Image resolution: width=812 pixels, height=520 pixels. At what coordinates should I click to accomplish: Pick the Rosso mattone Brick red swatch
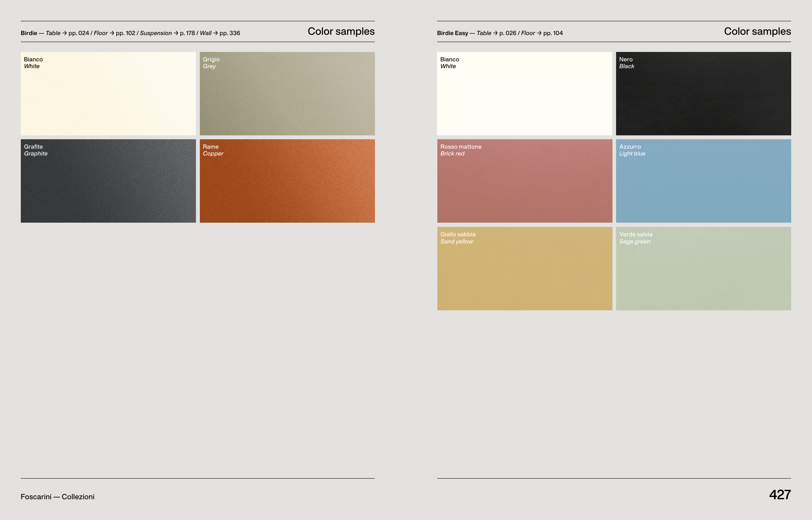[524, 181]
